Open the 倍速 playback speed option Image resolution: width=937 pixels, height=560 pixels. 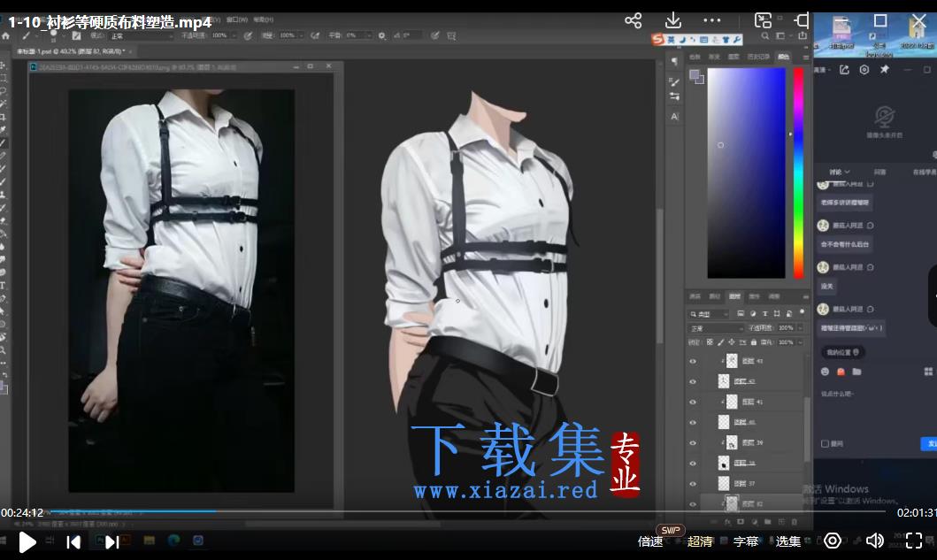pos(650,541)
